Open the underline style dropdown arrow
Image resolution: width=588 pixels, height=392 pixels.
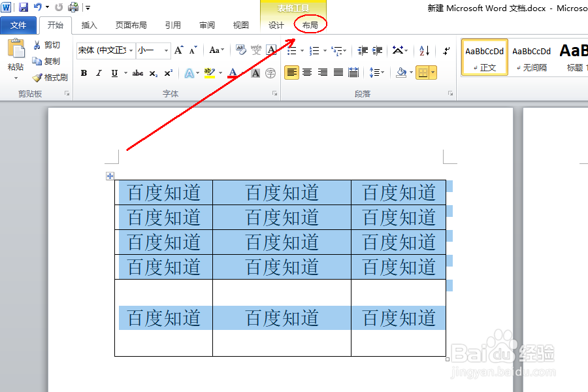(x=125, y=73)
